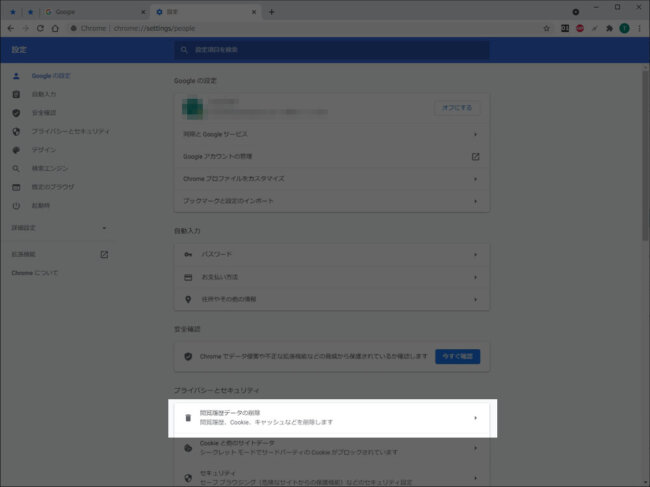This screenshot has height=487, width=650.
Task: Click the blue 今すぐ確認 button
Action: tap(458, 356)
